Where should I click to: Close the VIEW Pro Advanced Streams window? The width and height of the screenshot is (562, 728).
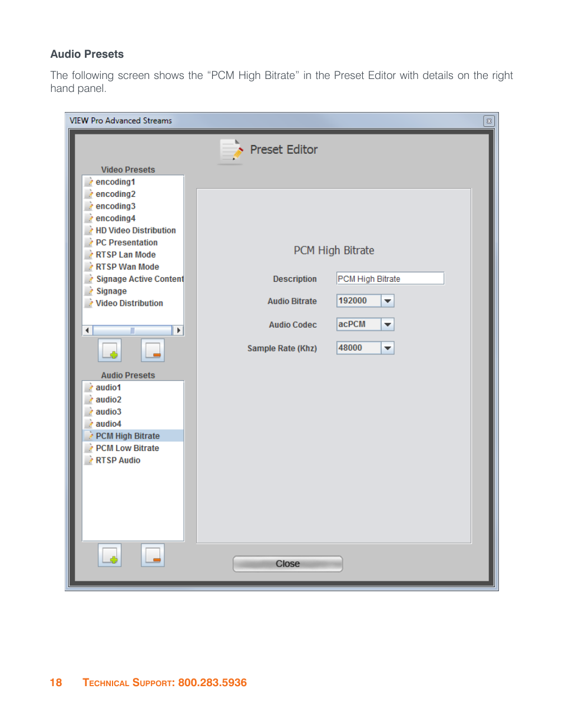[x=489, y=121]
